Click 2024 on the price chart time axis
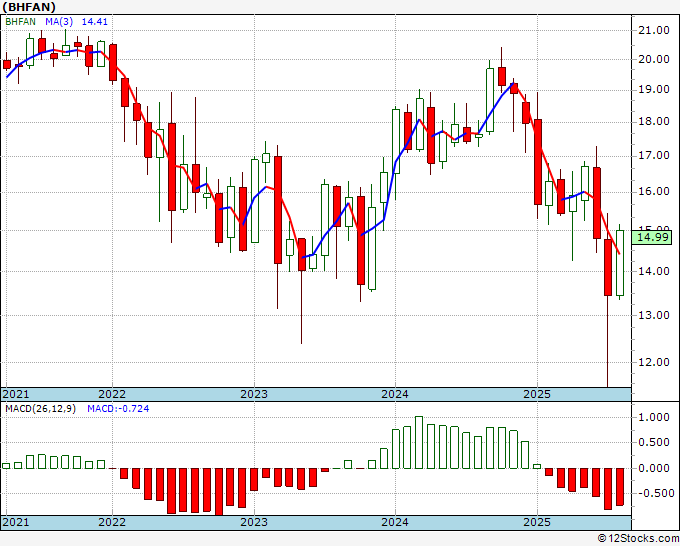This screenshot has height=546, width=680. pyautogui.click(x=395, y=394)
